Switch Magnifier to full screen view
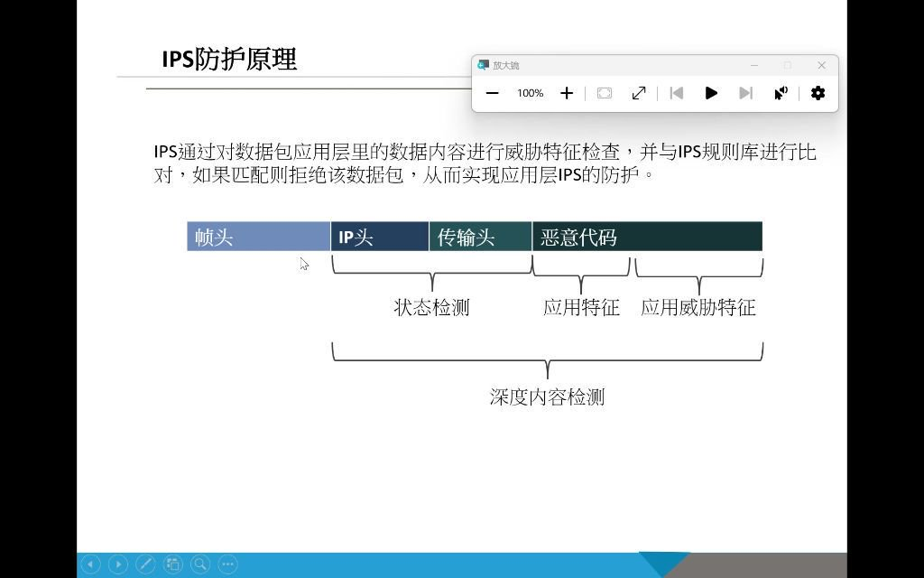924x578 pixels. pos(604,93)
